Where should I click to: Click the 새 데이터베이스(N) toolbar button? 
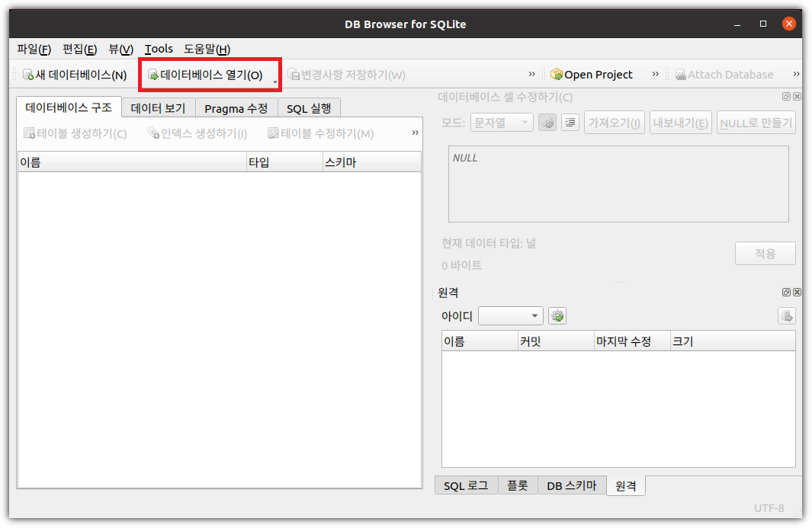tap(75, 75)
